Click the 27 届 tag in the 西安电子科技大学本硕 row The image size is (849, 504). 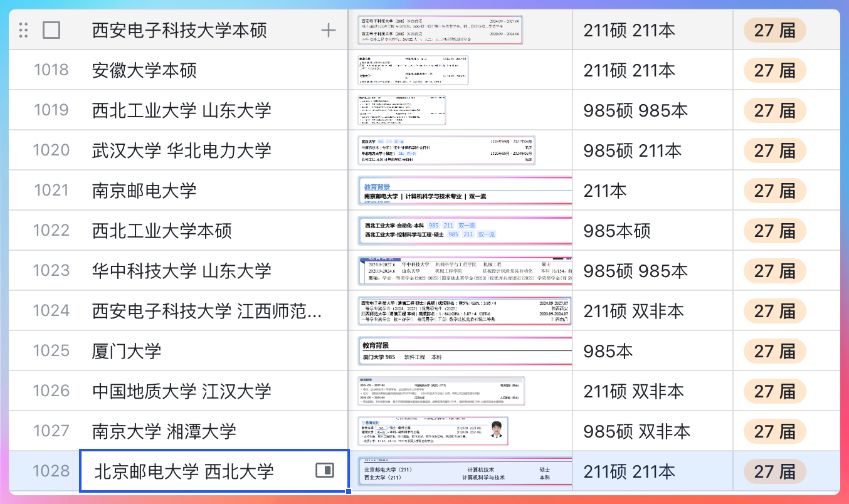coord(775,30)
